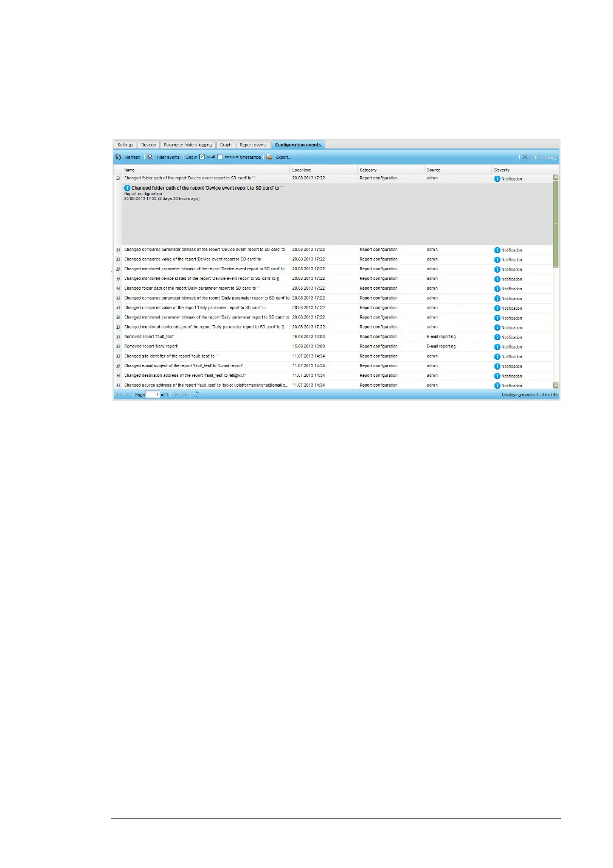Click the scroll down arrow of event list
Screen dimensions: 613x868
[556, 385]
